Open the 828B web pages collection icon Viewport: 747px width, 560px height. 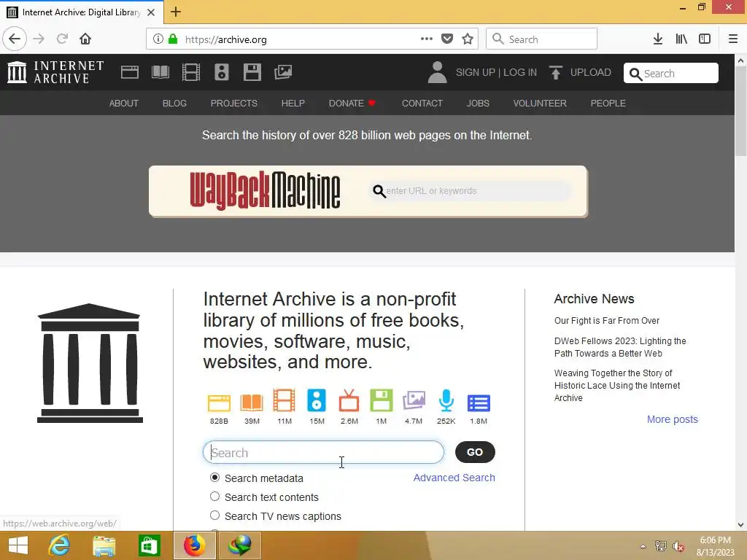tap(219, 402)
